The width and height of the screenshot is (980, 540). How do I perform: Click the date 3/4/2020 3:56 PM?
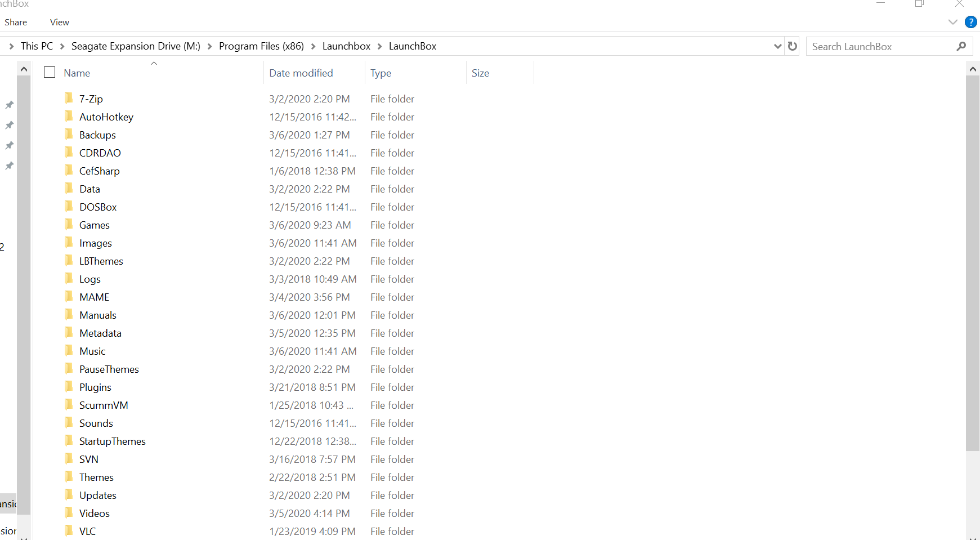[309, 297]
